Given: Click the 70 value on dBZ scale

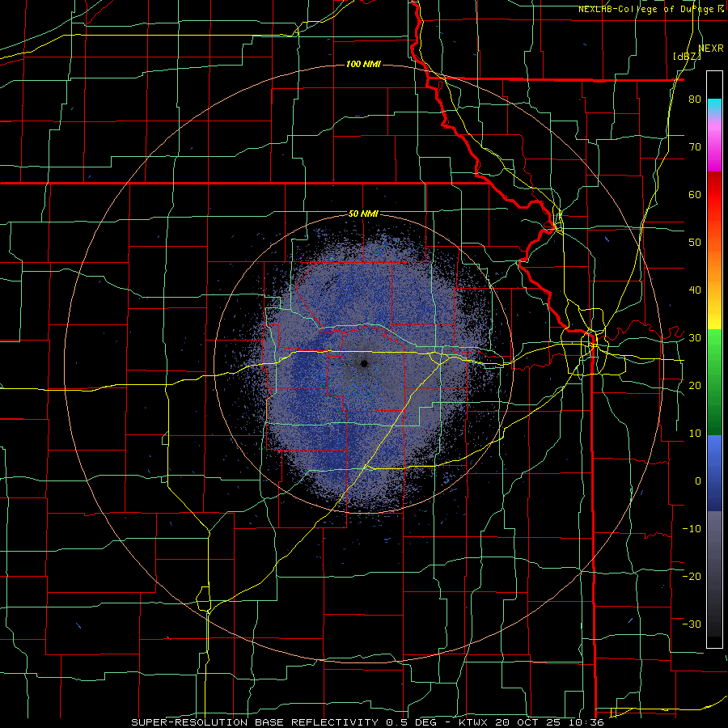Looking at the screenshot, I should [695, 146].
